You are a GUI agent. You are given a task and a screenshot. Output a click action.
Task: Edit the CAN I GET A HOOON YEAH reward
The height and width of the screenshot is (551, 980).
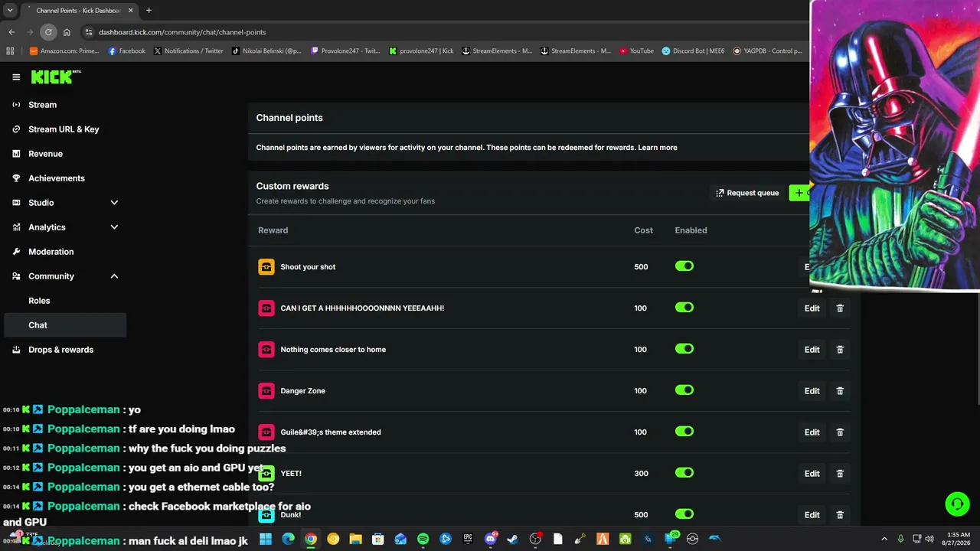point(812,308)
